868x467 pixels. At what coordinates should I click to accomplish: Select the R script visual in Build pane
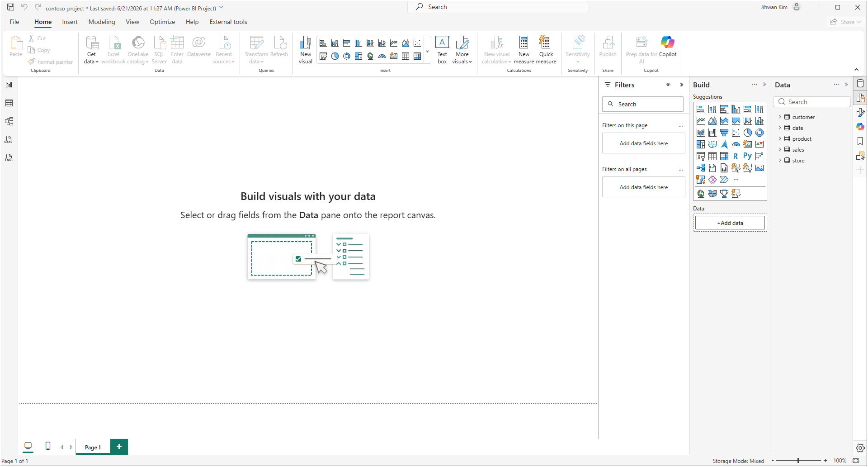click(736, 156)
